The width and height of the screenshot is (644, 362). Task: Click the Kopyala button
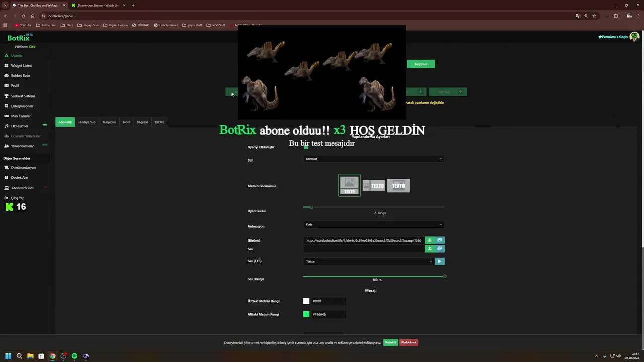click(421, 64)
